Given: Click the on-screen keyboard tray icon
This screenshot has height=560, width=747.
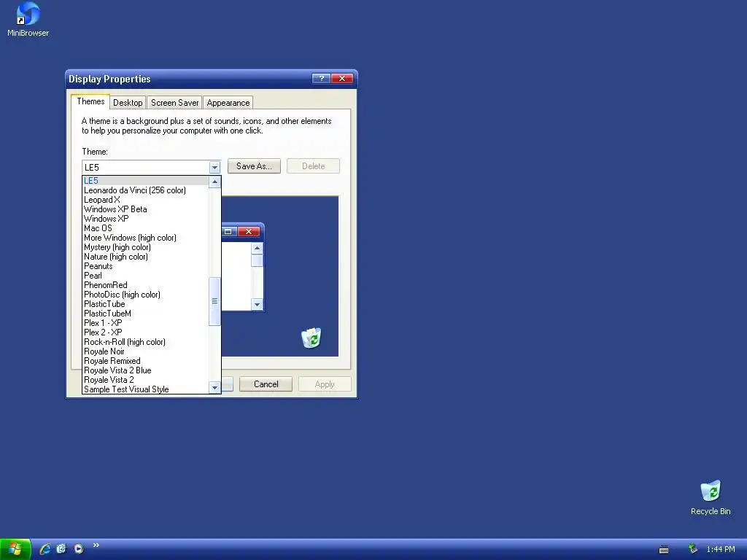Looking at the screenshot, I should [x=664, y=550].
